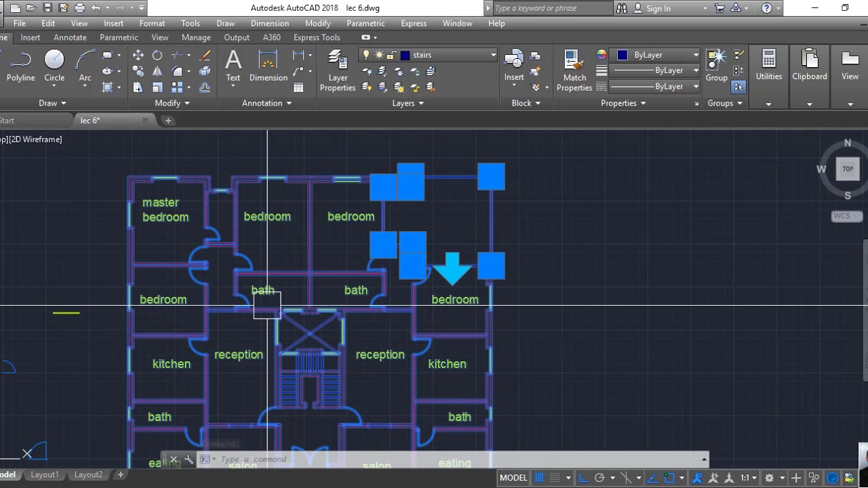Open the ByLayer object color dropdown
Screen dimensions: 868x488
(x=696, y=55)
